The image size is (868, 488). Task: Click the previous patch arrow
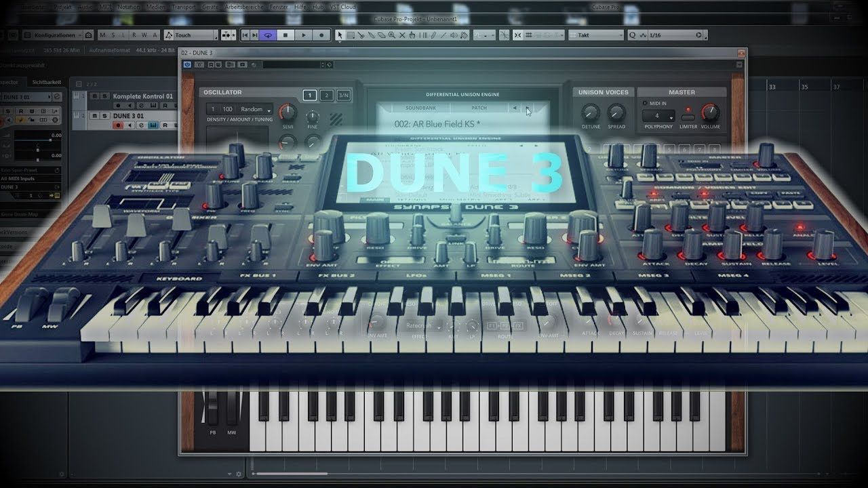point(514,108)
